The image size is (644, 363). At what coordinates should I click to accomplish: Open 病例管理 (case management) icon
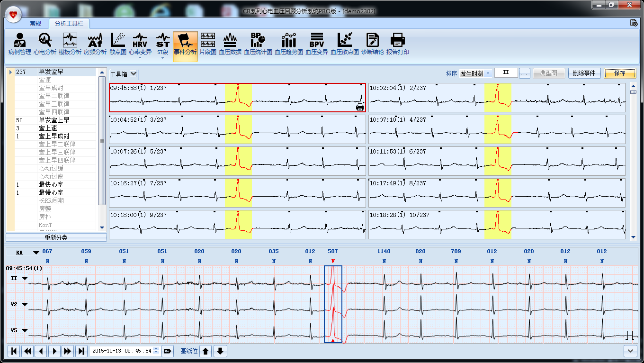pos(20,44)
